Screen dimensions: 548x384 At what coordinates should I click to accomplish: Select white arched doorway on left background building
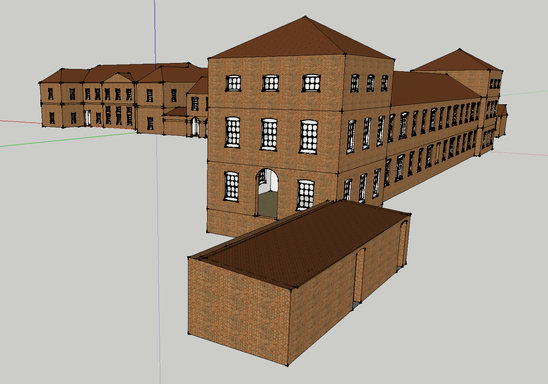point(195,126)
